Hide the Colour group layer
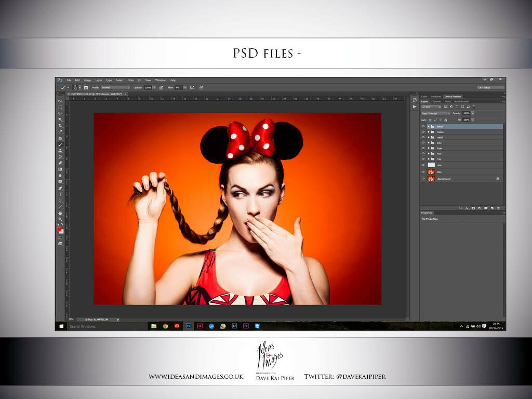Screen dimensions: 532x399 pos(423,132)
